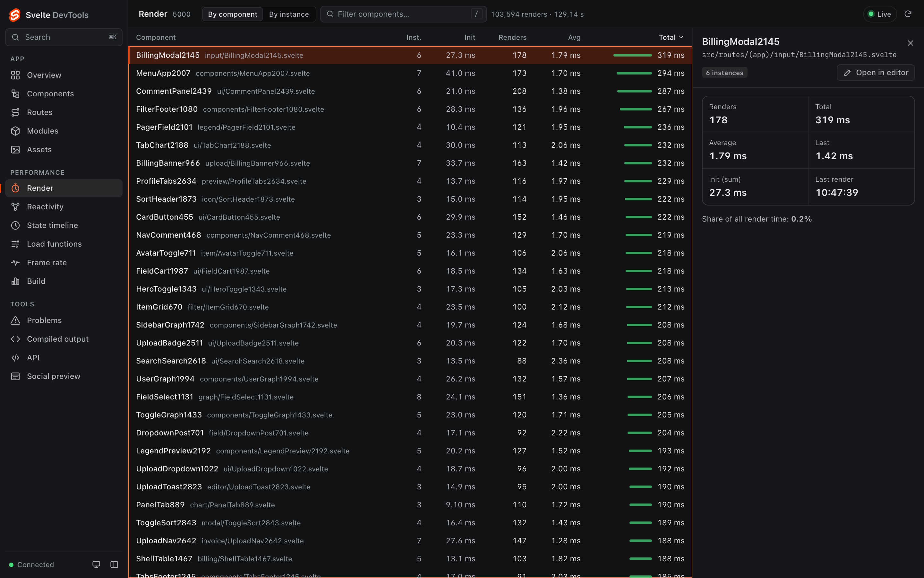Image resolution: width=924 pixels, height=578 pixels.
Task: Open the Problems warning triangle icon
Action: point(15,320)
